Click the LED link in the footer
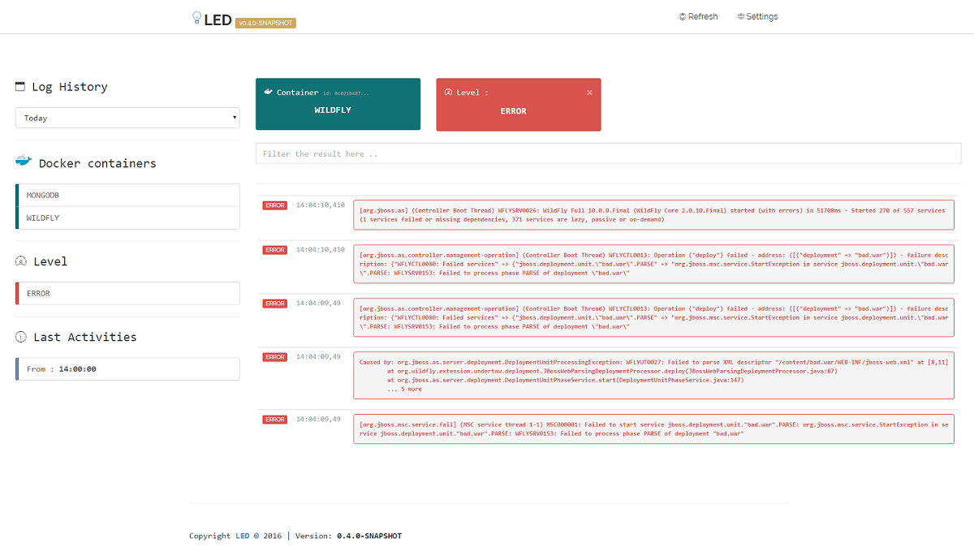974x560 pixels. pos(243,536)
